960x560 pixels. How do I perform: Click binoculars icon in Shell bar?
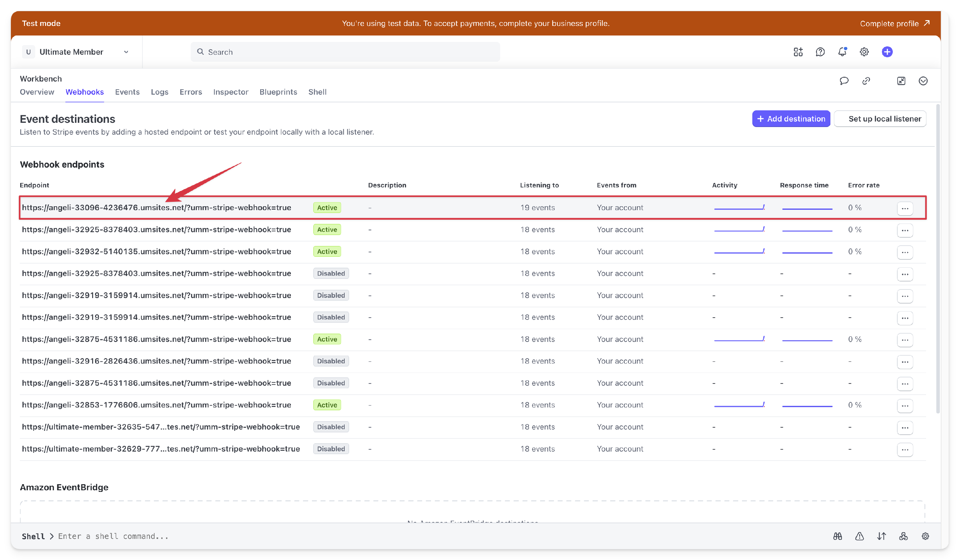click(837, 536)
